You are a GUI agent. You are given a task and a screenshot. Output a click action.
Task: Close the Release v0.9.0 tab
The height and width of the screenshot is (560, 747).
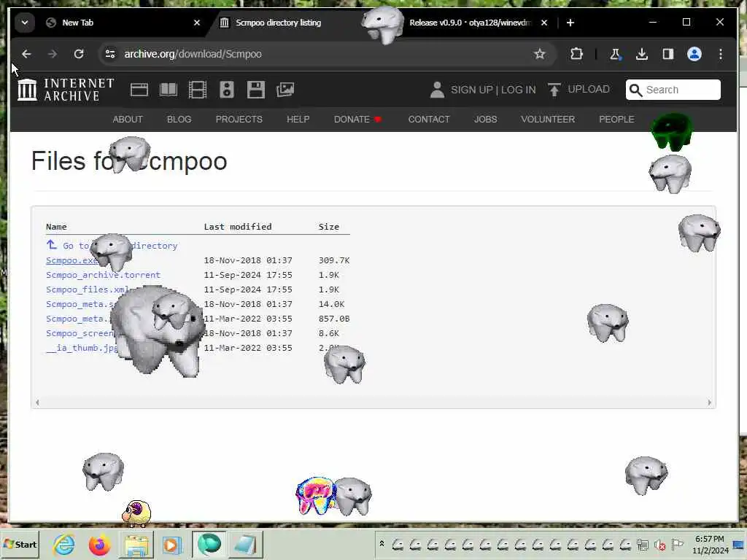click(544, 23)
